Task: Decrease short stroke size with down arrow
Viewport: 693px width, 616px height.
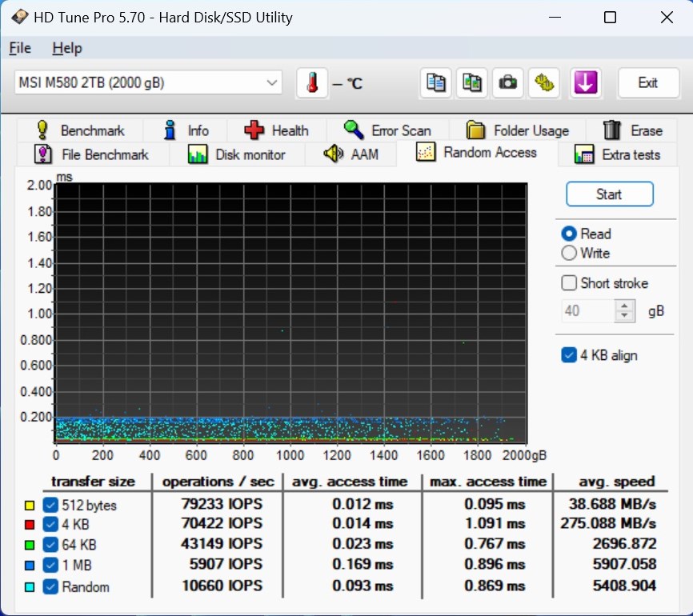Action: [624, 316]
